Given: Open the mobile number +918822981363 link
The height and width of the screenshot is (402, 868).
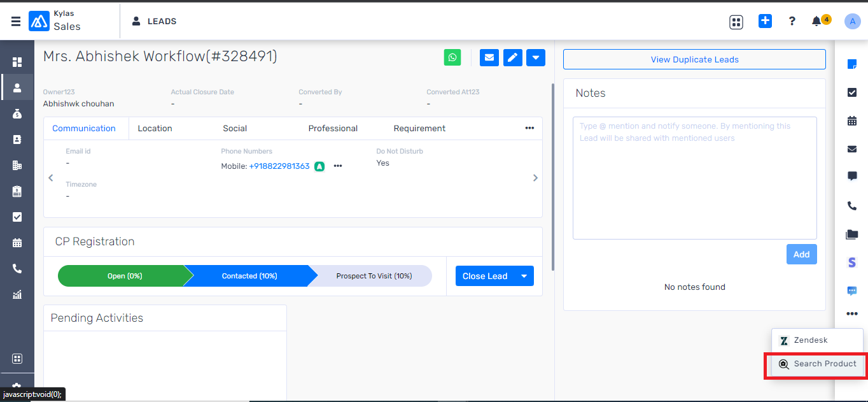Looking at the screenshot, I should tap(281, 166).
